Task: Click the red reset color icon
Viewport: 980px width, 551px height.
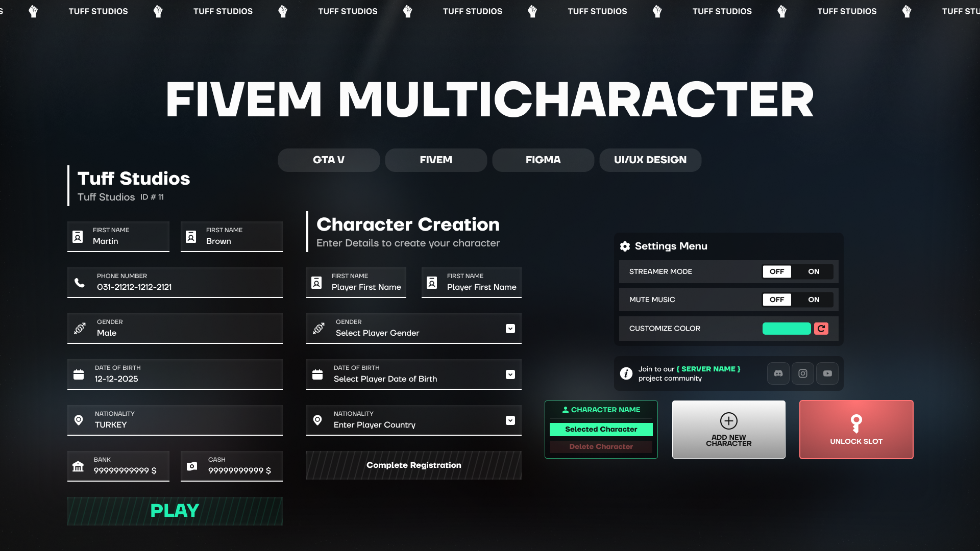Action: (821, 329)
